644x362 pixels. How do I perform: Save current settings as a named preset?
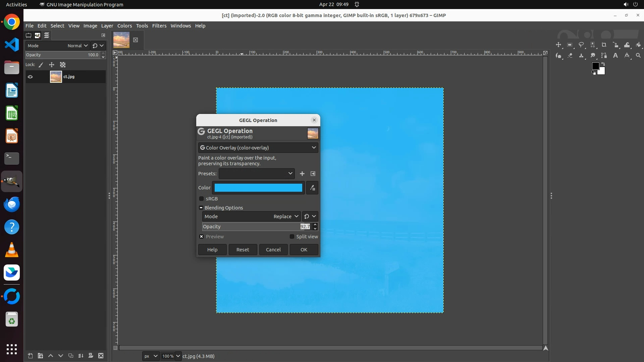pos(302,174)
